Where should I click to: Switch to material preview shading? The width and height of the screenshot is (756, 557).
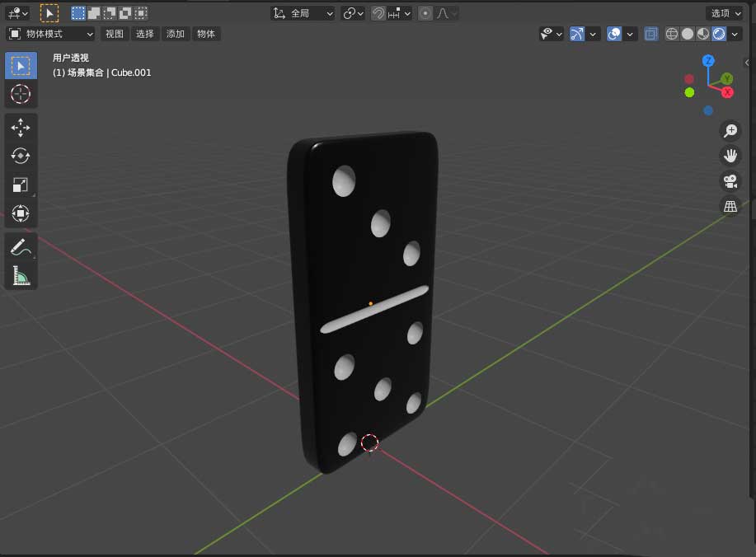(703, 34)
